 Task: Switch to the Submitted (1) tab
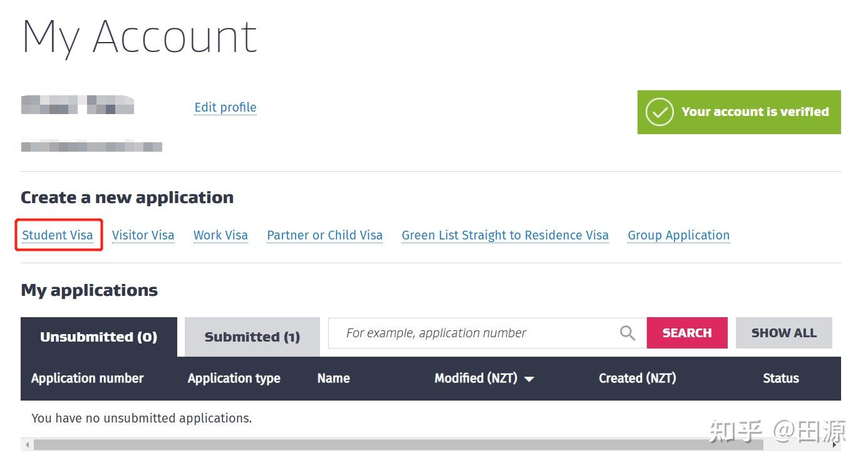pyautogui.click(x=252, y=337)
